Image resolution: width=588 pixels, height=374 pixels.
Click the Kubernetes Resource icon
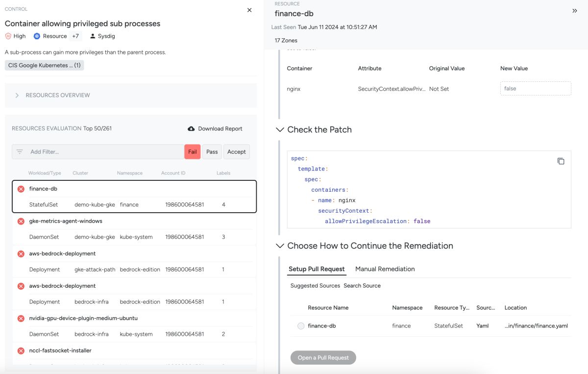pyautogui.click(x=37, y=36)
